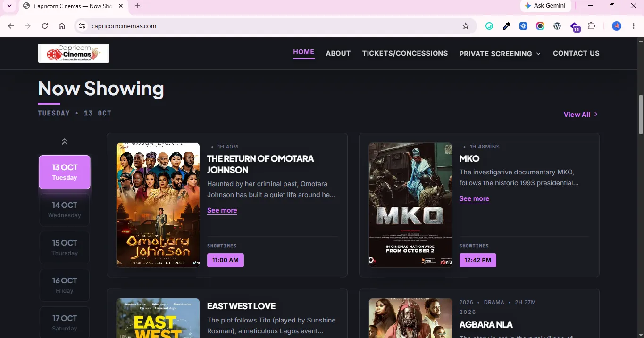The image size is (644, 338).
Task: Click See more under MKO
Action: coord(474,199)
